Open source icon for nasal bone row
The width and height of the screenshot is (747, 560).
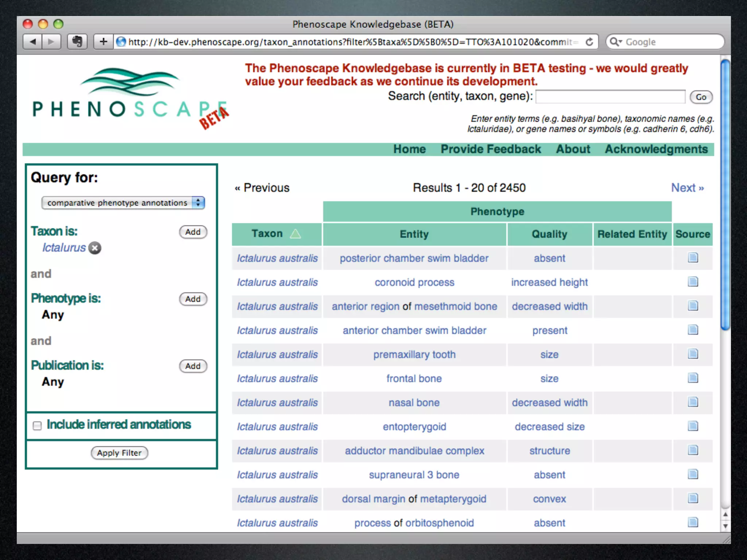(x=693, y=402)
